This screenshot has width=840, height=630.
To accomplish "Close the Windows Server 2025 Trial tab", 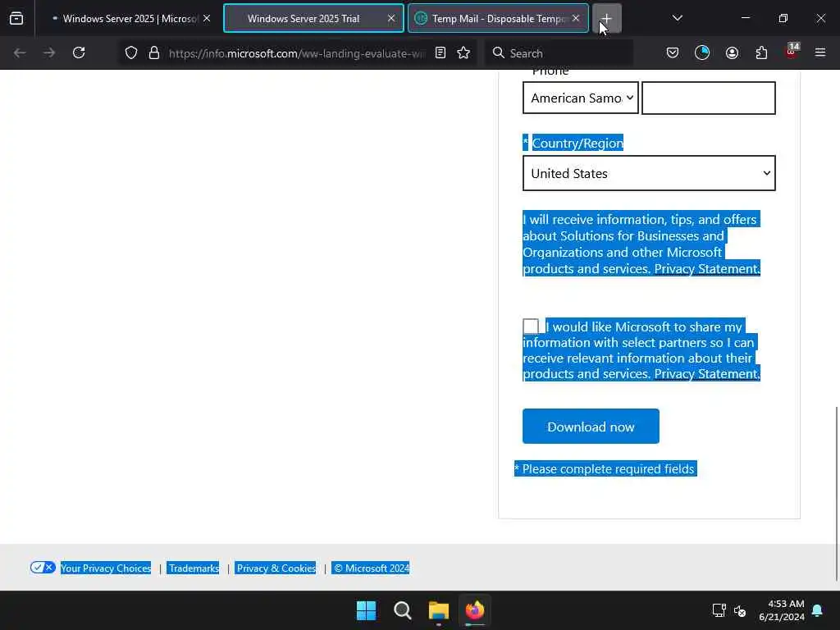I will point(391,18).
